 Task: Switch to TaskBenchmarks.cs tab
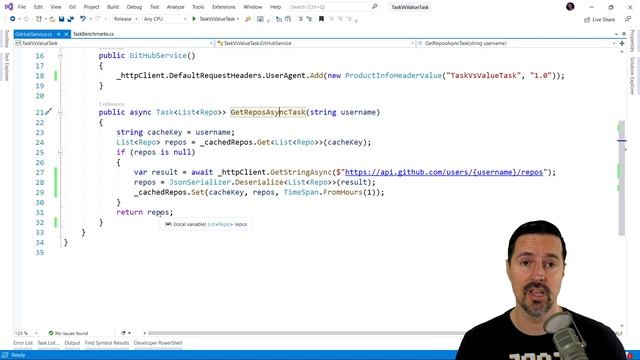point(93,34)
